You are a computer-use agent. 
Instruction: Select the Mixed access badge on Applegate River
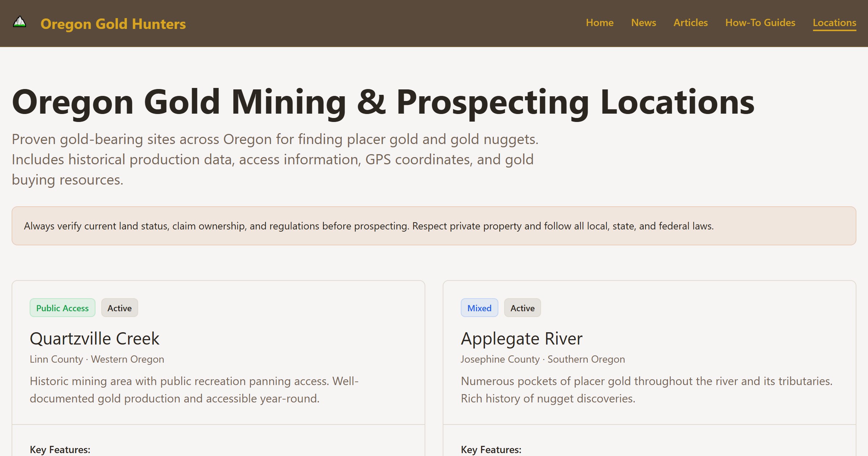pos(479,308)
